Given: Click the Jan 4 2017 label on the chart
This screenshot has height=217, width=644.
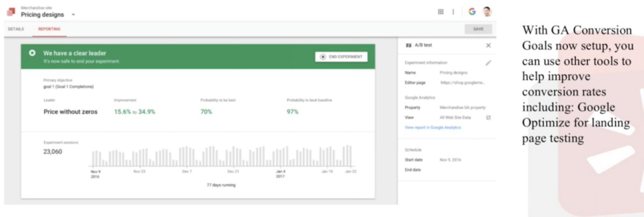Looking at the screenshot, I should coord(281,174).
